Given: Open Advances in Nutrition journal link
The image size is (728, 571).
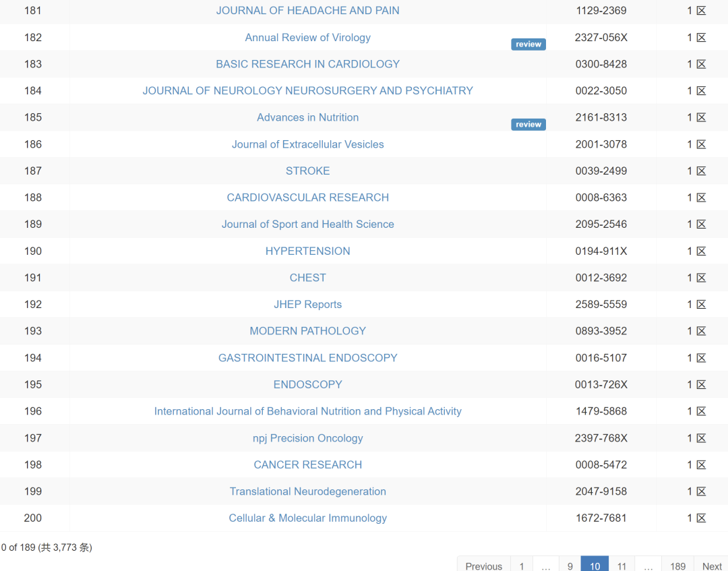Looking at the screenshot, I should point(307,117).
